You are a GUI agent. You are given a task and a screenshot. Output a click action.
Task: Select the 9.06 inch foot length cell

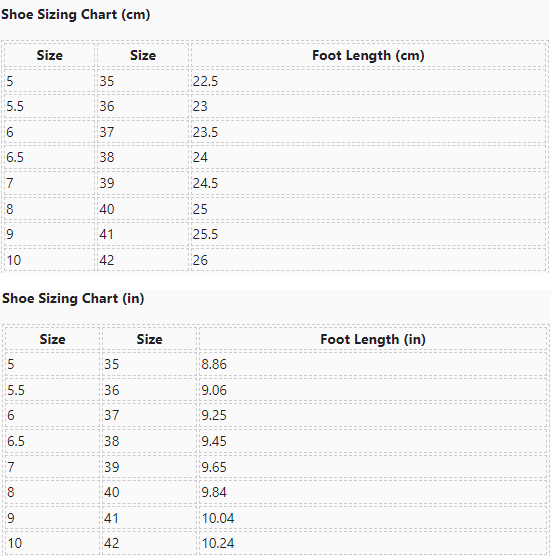click(373, 390)
